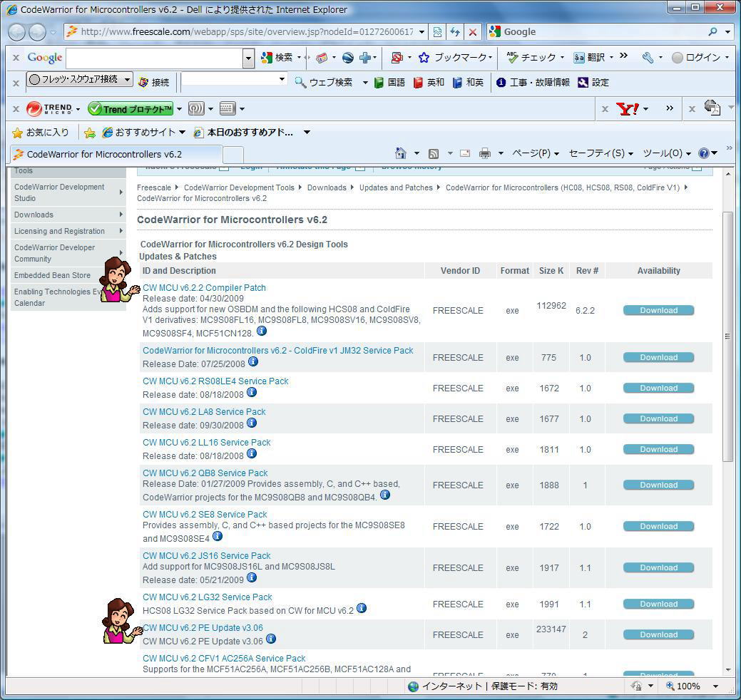Click the blue plus icon on Google toolbar
Viewport: 741px width, 700px height.
[365, 58]
